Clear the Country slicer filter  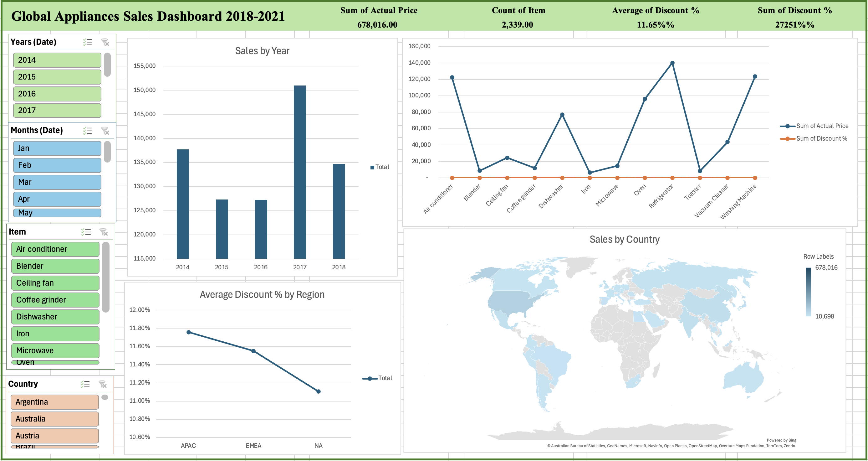(102, 384)
